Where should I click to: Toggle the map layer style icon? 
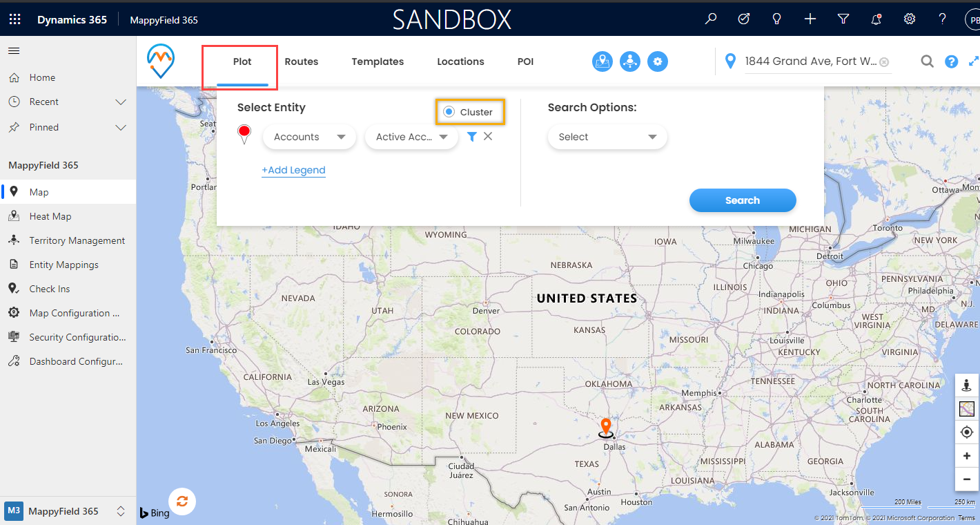[x=967, y=409]
